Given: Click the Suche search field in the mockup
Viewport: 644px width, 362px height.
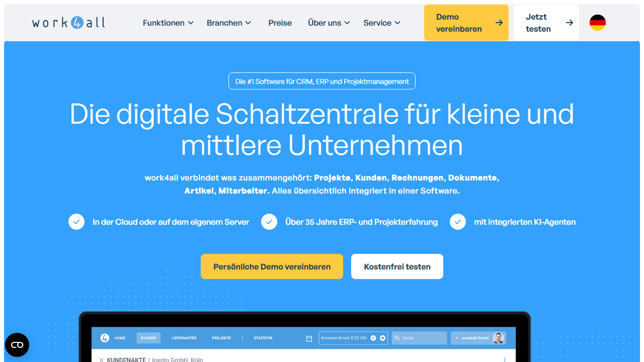Looking at the screenshot, I should tap(419, 338).
